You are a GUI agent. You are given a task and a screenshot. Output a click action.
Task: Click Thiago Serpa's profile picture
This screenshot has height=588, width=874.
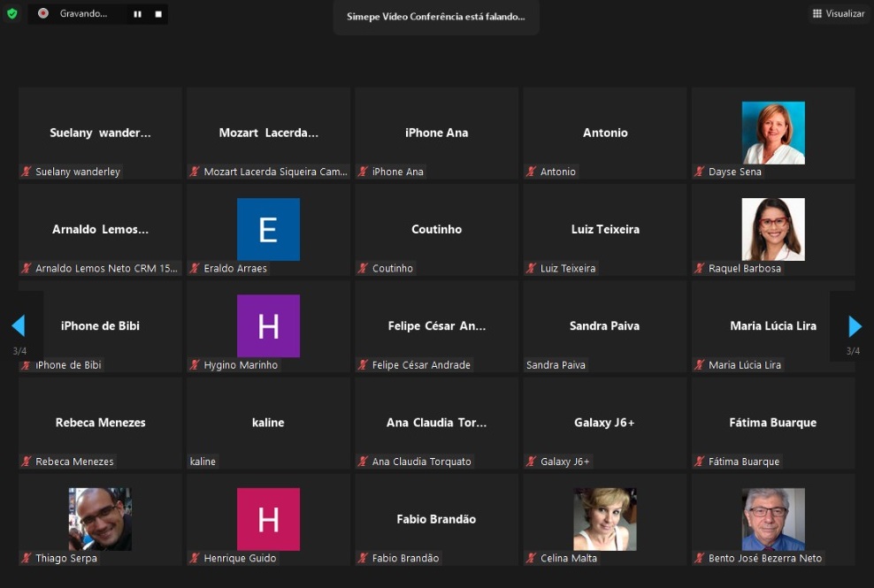pos(100,519)
